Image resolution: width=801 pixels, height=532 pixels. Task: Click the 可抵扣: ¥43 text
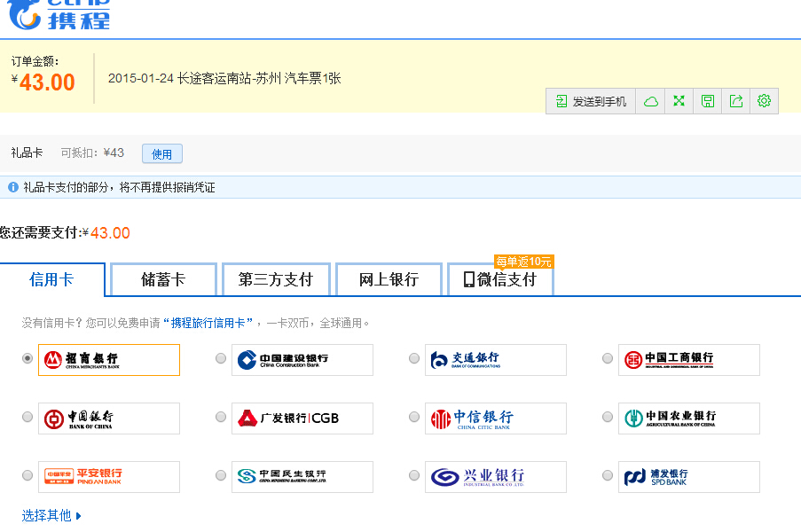(92, 153)
